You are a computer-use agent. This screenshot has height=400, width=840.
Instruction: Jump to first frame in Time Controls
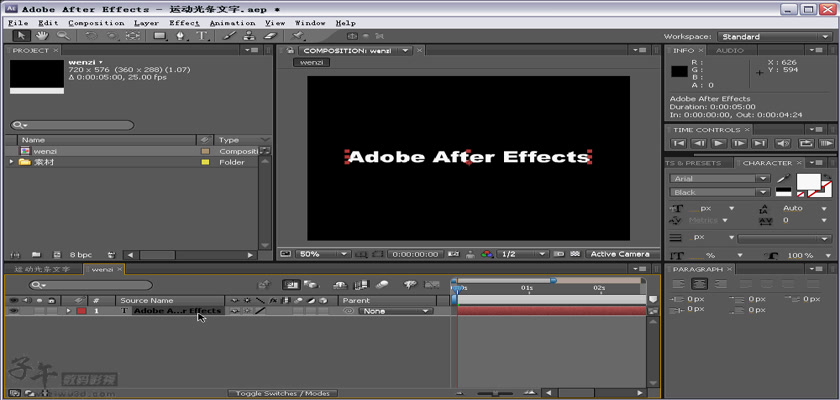pos(678,143)
